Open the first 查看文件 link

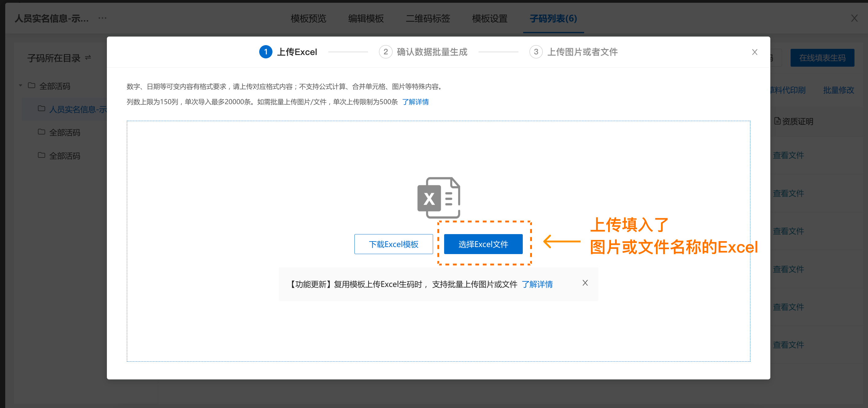[788, 155]
